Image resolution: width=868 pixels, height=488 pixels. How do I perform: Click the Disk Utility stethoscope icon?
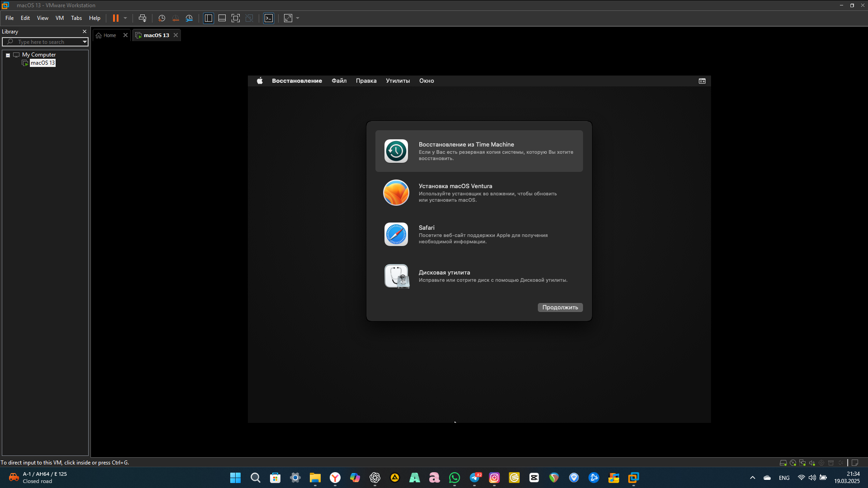pos(397,276)
